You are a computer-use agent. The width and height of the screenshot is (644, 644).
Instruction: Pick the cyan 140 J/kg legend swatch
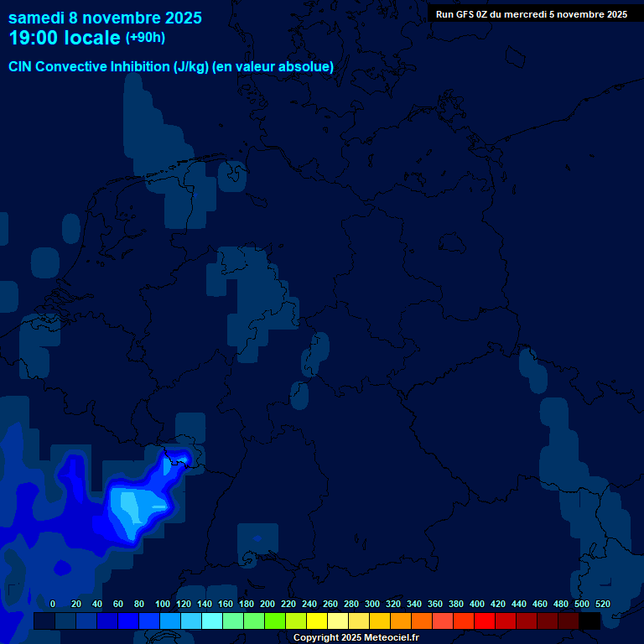[x=212, y=621]
